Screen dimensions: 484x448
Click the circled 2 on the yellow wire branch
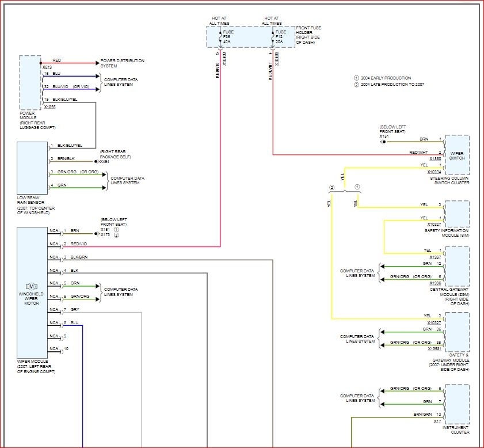tap(331, 188)
